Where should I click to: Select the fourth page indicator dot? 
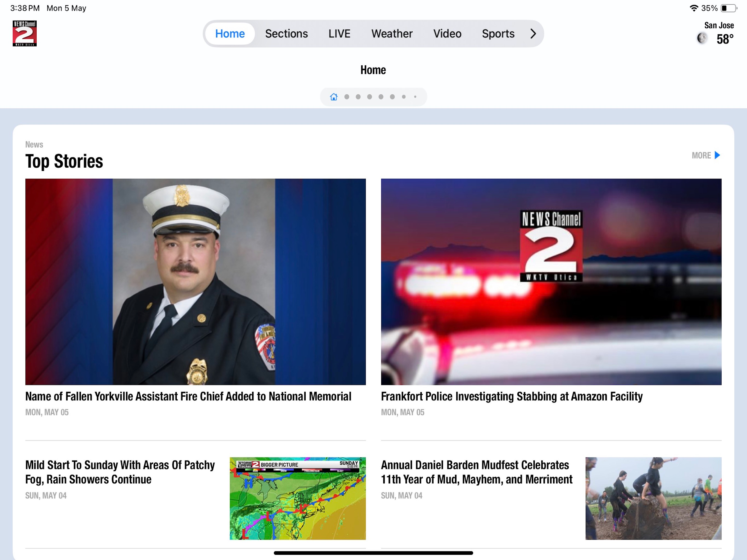(381, 97)
